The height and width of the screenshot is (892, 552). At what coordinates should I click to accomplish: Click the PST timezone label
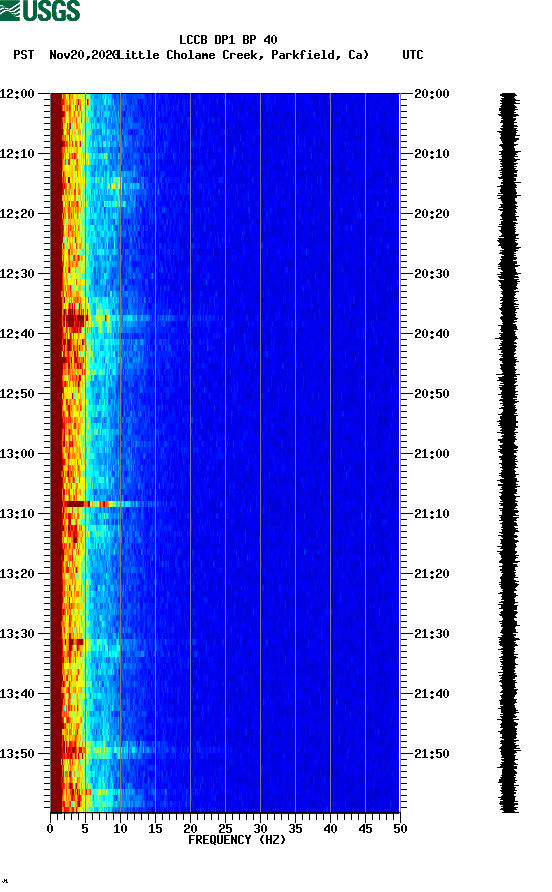(24, 55)
